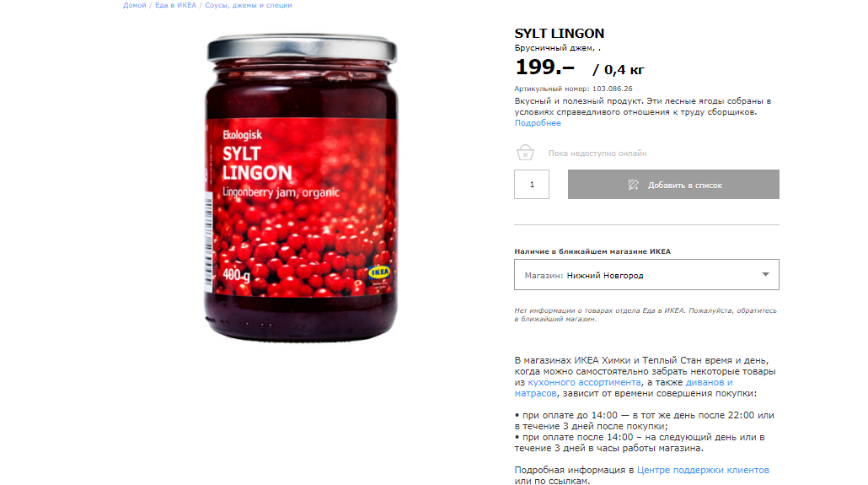Open the store selection dropdown arrow
The image size is (868, 485).
coord(765,274)
